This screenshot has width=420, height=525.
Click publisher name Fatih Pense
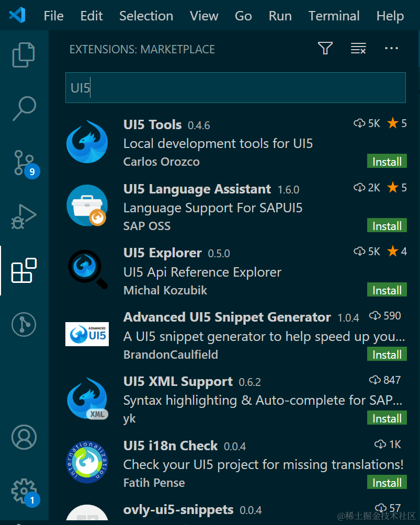(154, 483)
